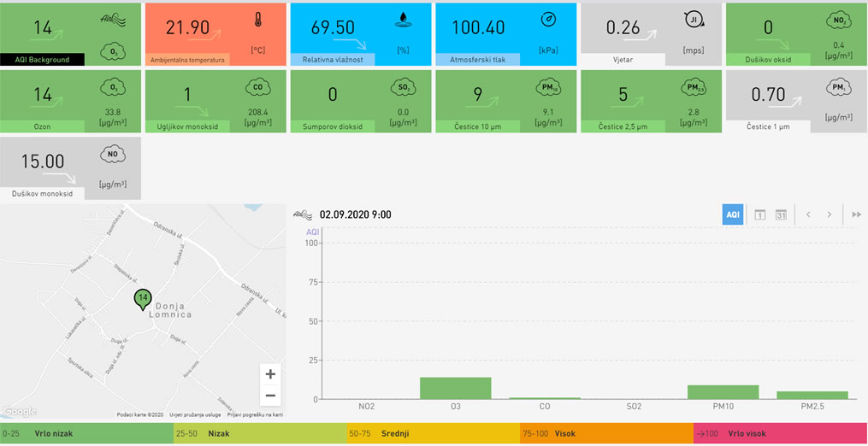The width and height of the screenshot is (868, 446).
Task: Go to previous time period arrow
Action: tap(808, 214)
